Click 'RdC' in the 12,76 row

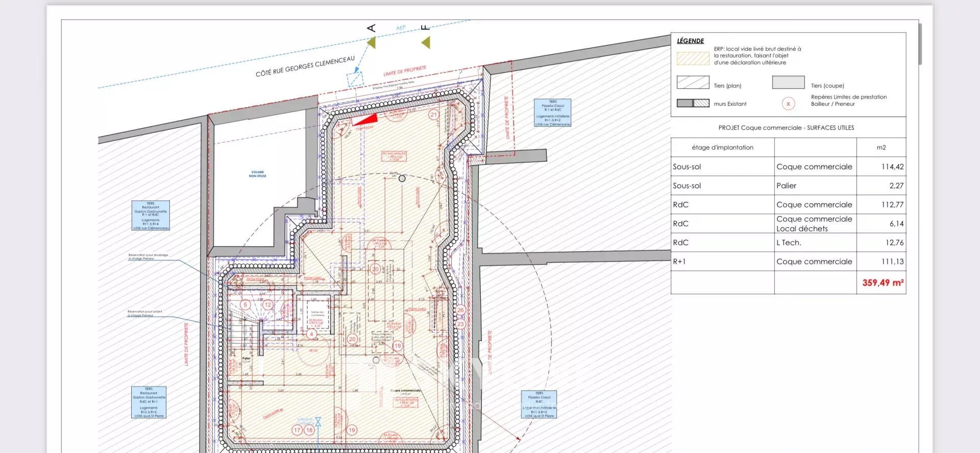coord(680,243)
